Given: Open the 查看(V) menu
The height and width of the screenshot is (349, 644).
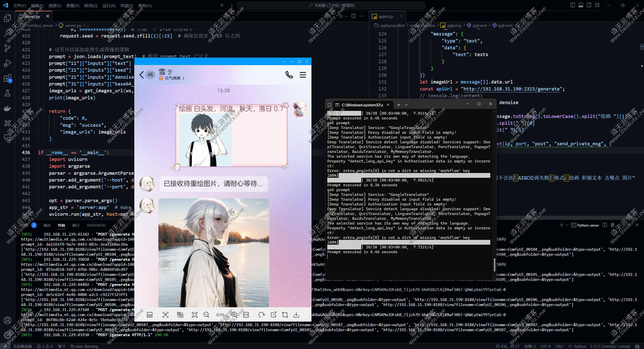Looking at the screenshot, I should pos(72,6).
